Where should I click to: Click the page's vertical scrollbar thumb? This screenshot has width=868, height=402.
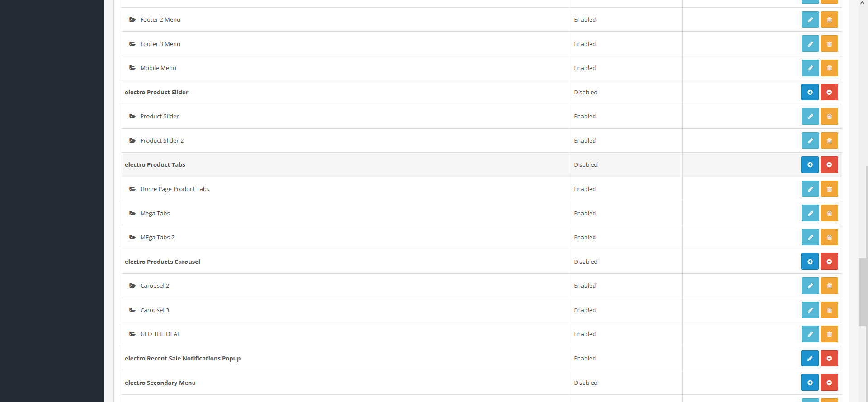pos(863,292)
